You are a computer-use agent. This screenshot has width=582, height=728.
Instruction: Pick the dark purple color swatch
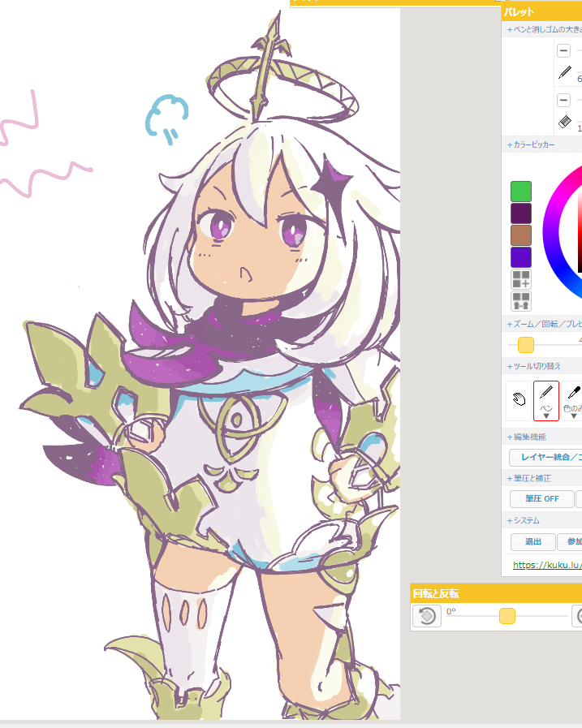point(520,213)
